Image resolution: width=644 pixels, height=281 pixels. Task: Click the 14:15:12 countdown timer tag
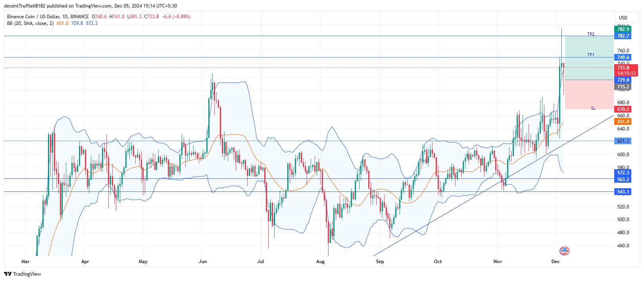[x=626, y=73]
